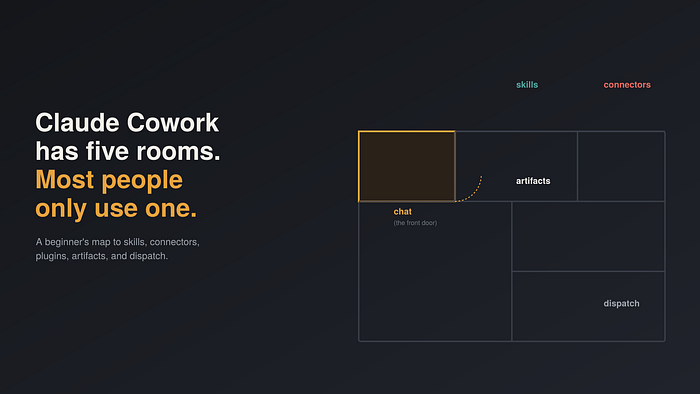Click the red "connectors" label

tap(627, 85)
